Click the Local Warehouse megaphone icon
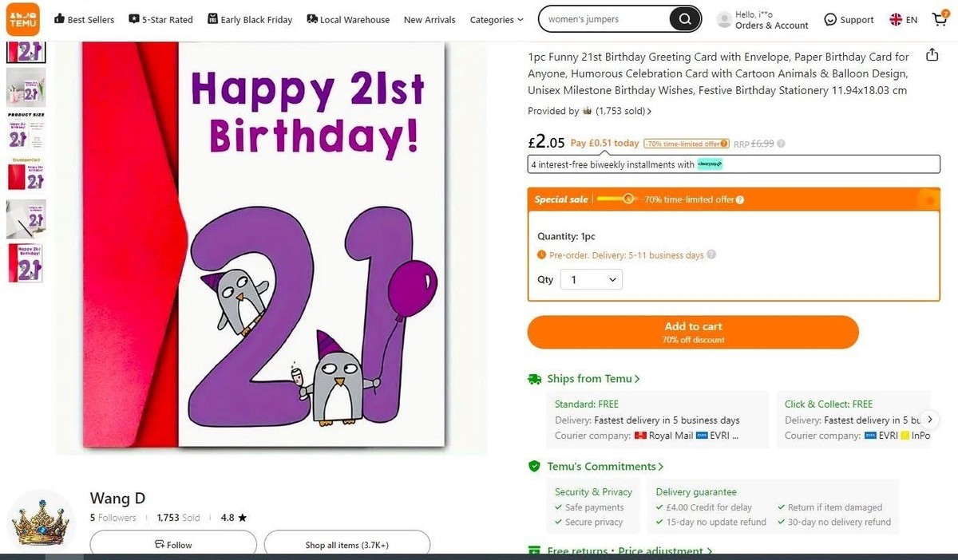This screenshot has width=958, height=560. tap(311, 18)
